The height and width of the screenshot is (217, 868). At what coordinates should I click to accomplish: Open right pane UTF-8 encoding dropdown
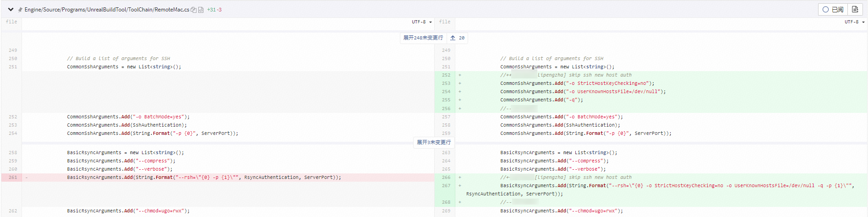tap(854, 22)
